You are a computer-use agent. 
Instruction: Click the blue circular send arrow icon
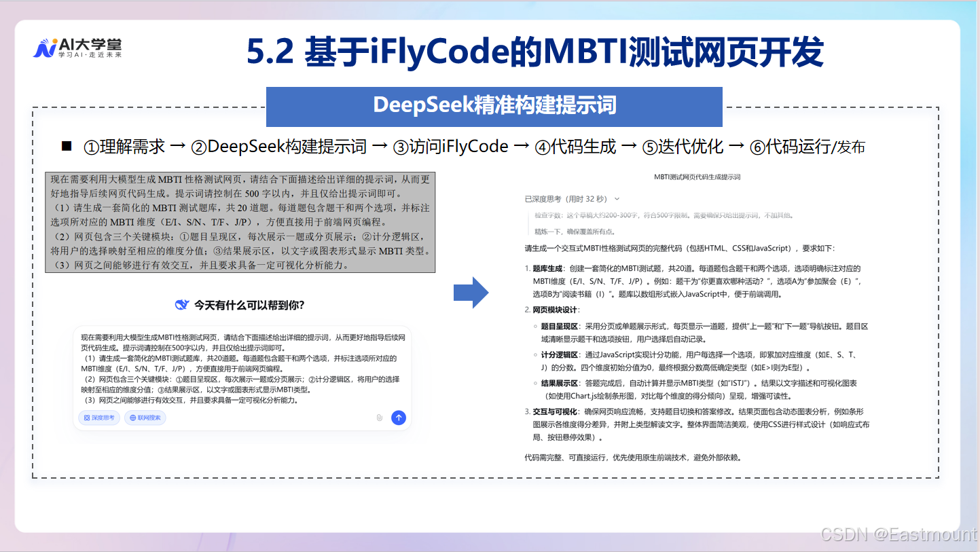[x=399, y=418]
